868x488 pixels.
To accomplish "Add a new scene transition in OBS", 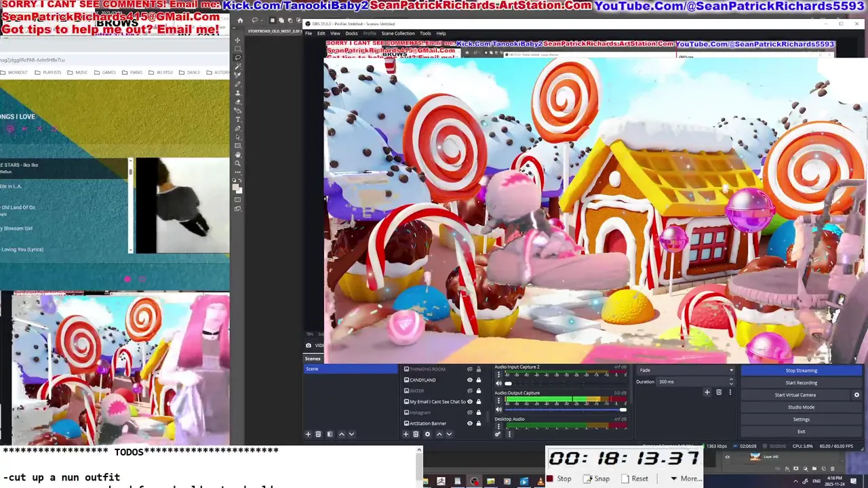I will [x=707, y=392].
